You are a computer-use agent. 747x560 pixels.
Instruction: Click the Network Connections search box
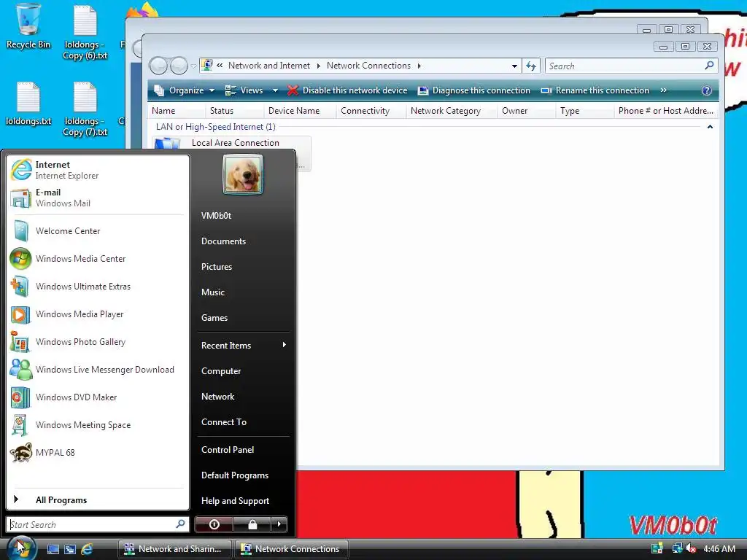pos(631,66)
